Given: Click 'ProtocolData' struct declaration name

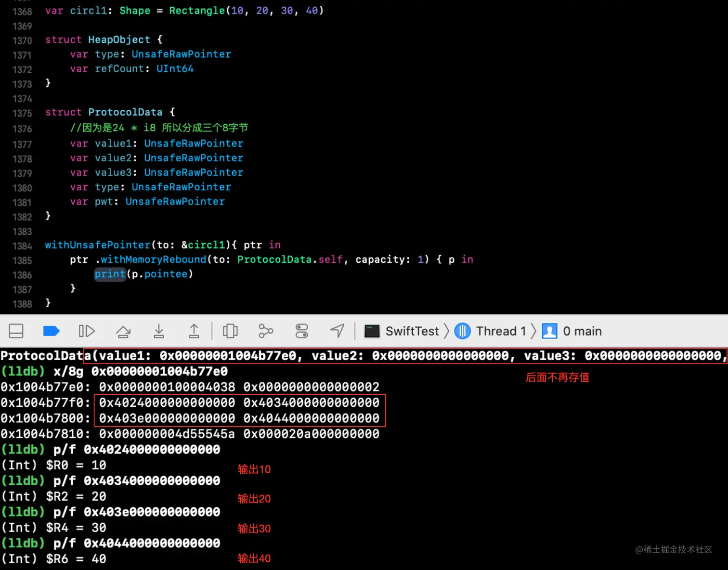Looking at the screenshot, I should 125,112.
